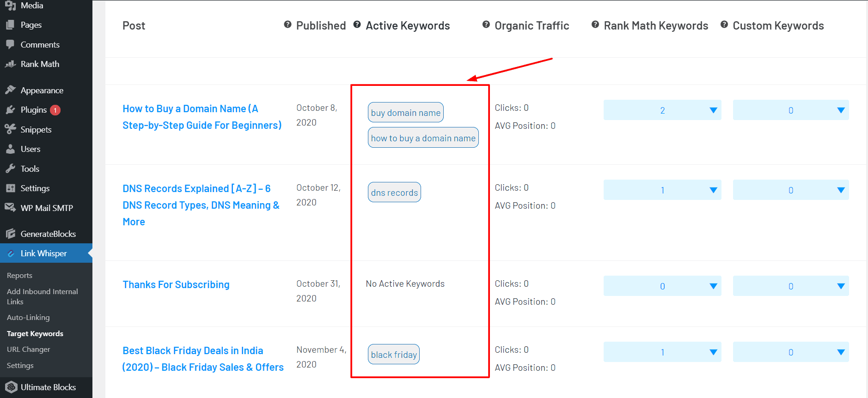Screen dimensions: 868x398
Task: Open the Auto-Linking submenu item
Action: 28,317
